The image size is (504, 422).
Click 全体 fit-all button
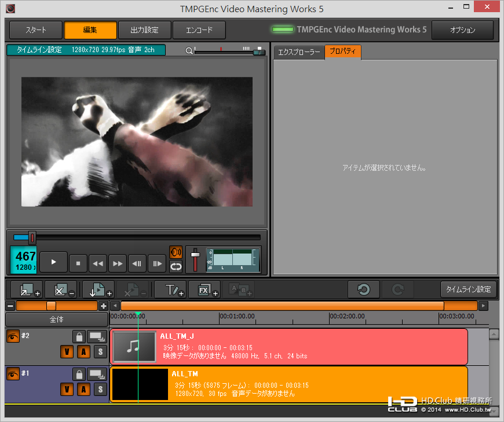tap(57, 320)
